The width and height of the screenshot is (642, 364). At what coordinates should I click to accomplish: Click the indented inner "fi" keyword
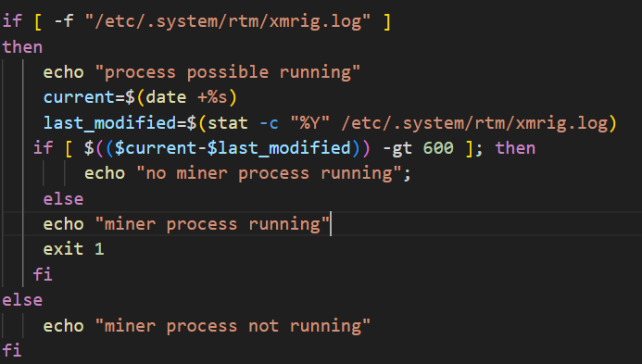[43, 274]
